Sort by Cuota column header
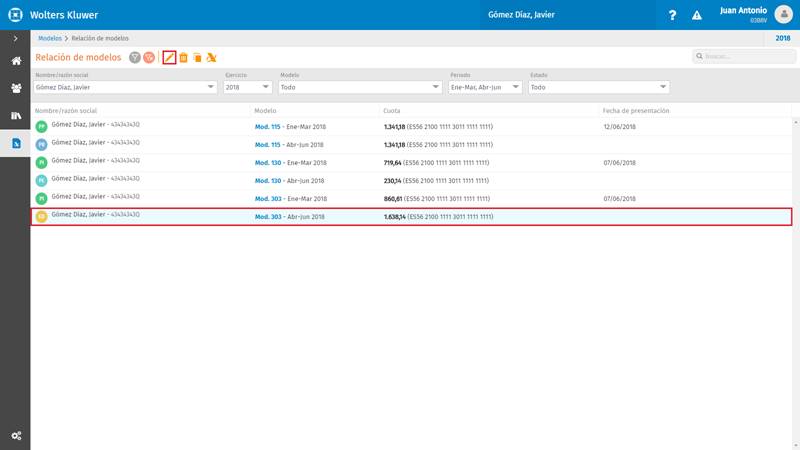Viewport: 800px width, 450px height. [x=392, y=111]
